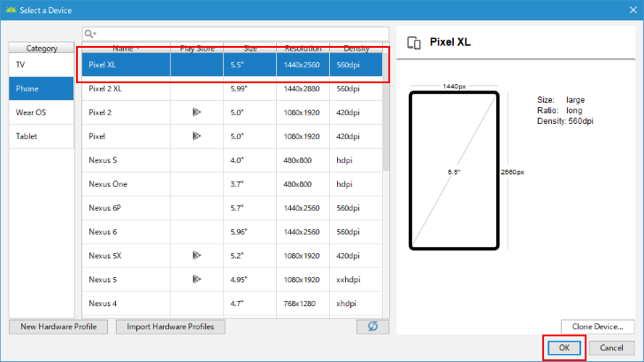Sort by the Density column header

(356, 48)
